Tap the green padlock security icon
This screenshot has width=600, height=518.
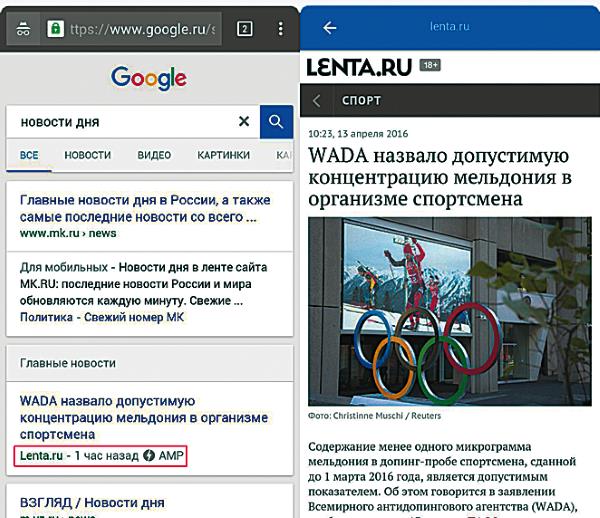55,29
